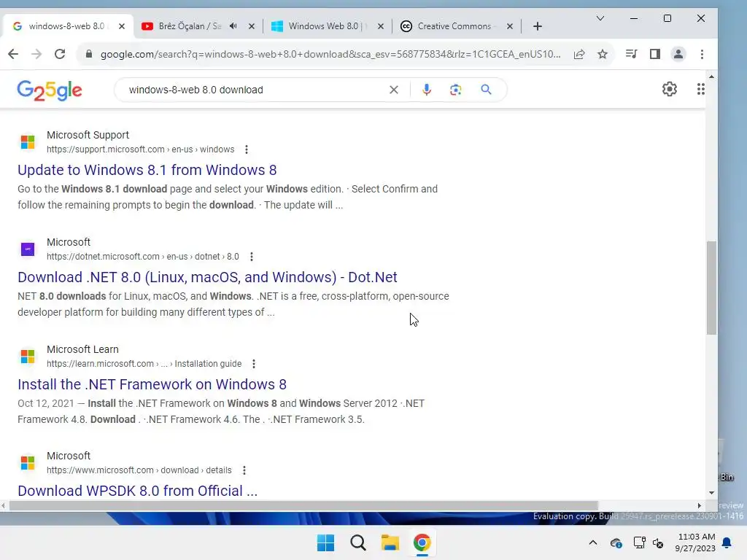Close the Brêz Öçalan YouTube tab

click(252, 26)
